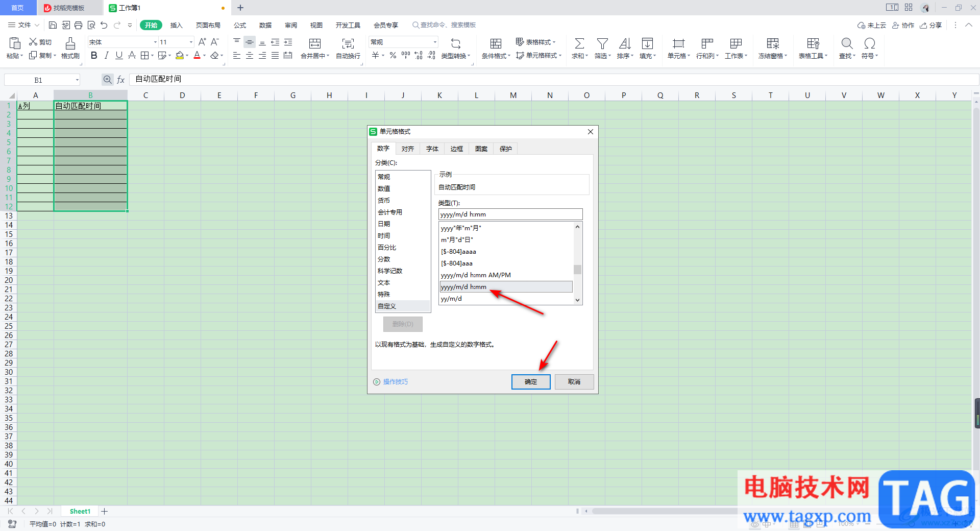This screenshot has width=980, height=531.
Task: Add a new sheet with plus button
Action: (x=105, y=511)
